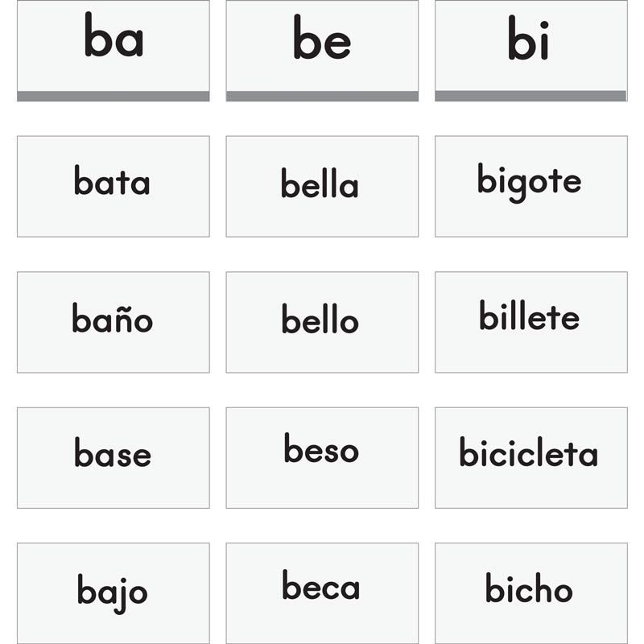Tap the "base" word card
Viewport: 644px width, 644px height.
pyautogui.click(x=113, y=457)
